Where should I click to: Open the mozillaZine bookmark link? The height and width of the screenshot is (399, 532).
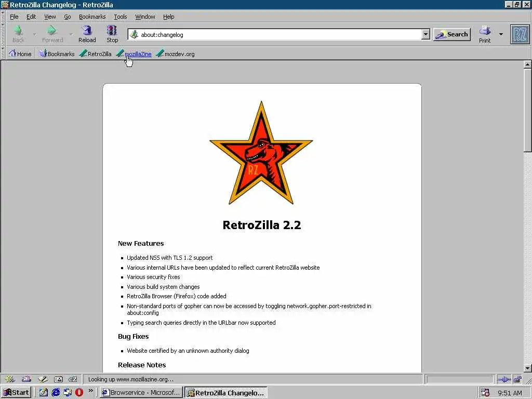click(134, 54)
